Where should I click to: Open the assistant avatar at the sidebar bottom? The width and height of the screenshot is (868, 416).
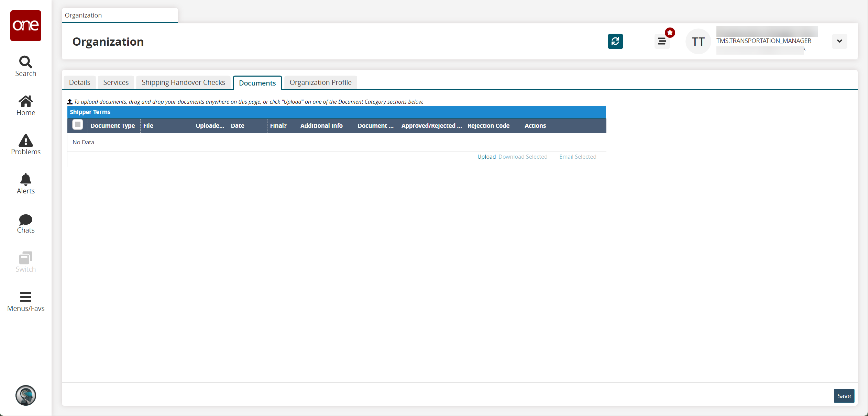[26, 395]
